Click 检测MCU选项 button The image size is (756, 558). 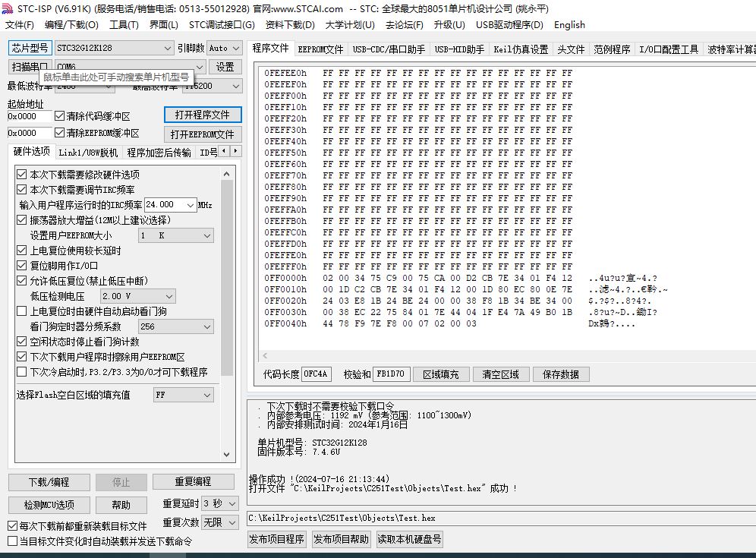(49, 505)
